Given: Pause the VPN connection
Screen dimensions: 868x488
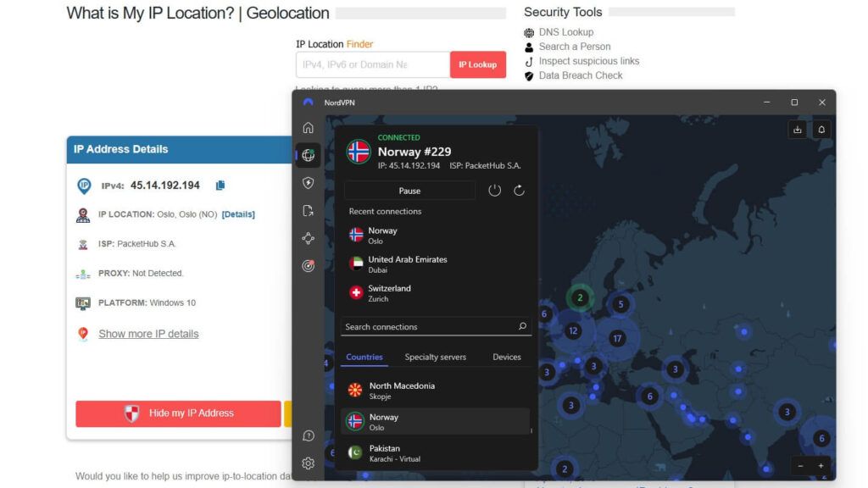Looking at the screenshot, I should [x=409, y=191].
